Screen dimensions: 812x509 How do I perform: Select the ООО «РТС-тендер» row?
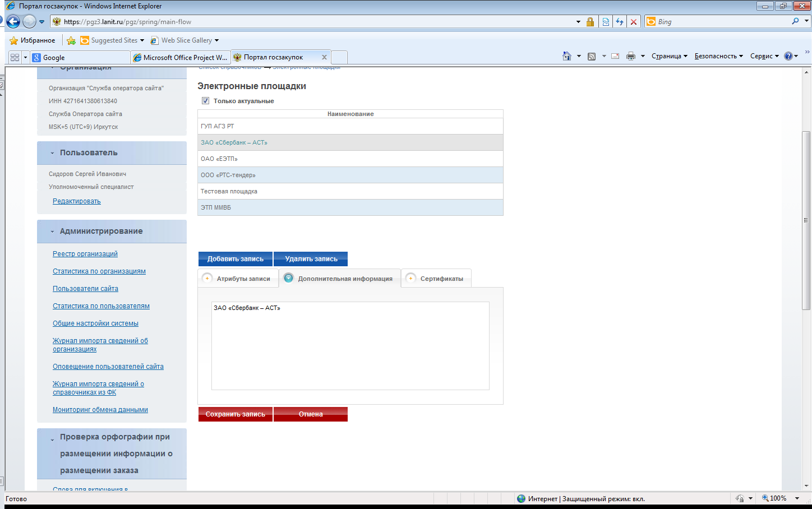350,175
